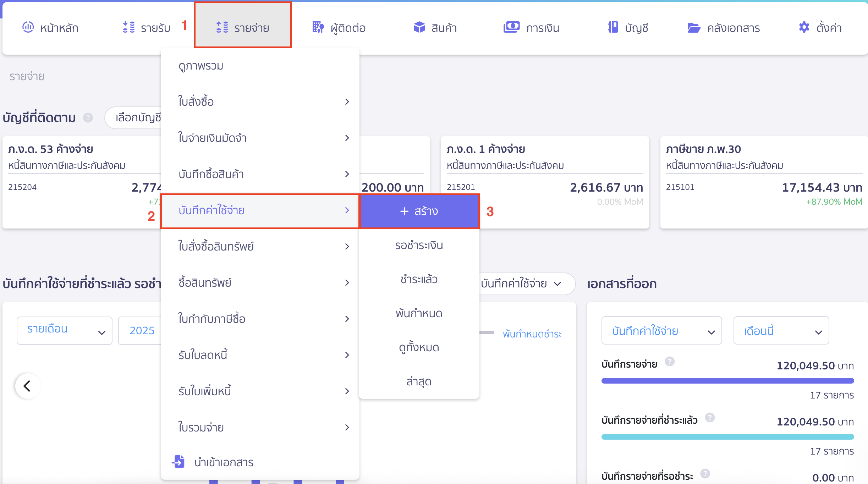Image resolution: width=868 pixels, height=484 pixels.
Task: Click help icon next to บันทึกรายจ่ายที่ชำระแล้ว
Action: pyautogui.click(x=710, y=418)
